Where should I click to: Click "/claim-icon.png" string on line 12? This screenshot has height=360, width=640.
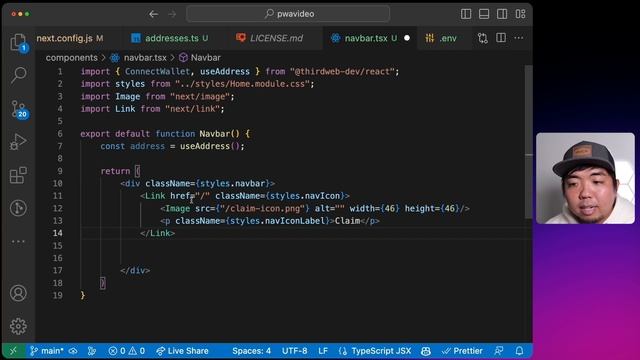[x=262, y=208]
